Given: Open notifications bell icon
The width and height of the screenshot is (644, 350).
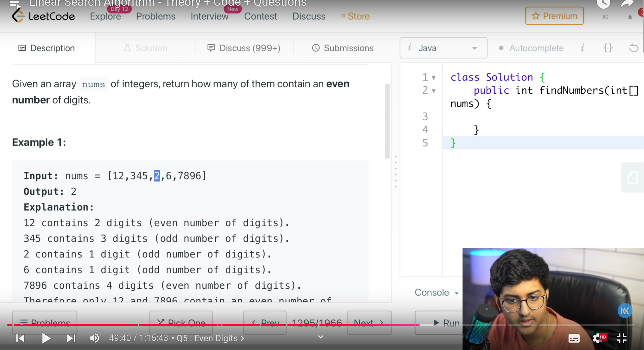Looking at the screenshot, I should pyautogui.click(x=630, y=17).
